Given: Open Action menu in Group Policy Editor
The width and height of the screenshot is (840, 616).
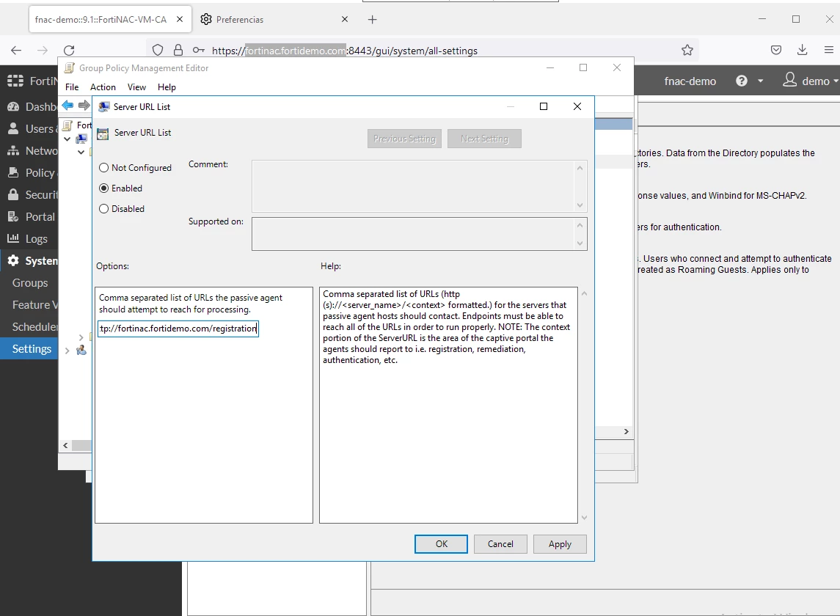Looking at the screenshot, I should (103, 87).
